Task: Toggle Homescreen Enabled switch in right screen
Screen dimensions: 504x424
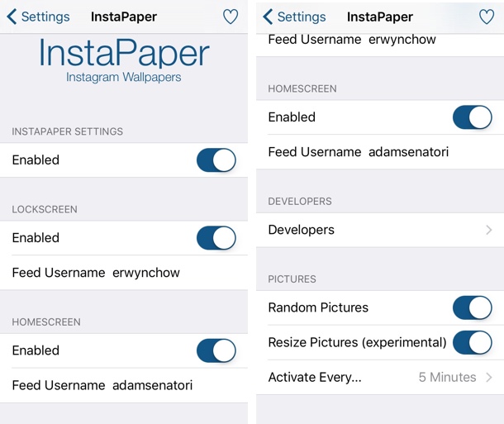Action: click(x=472, y=117)
